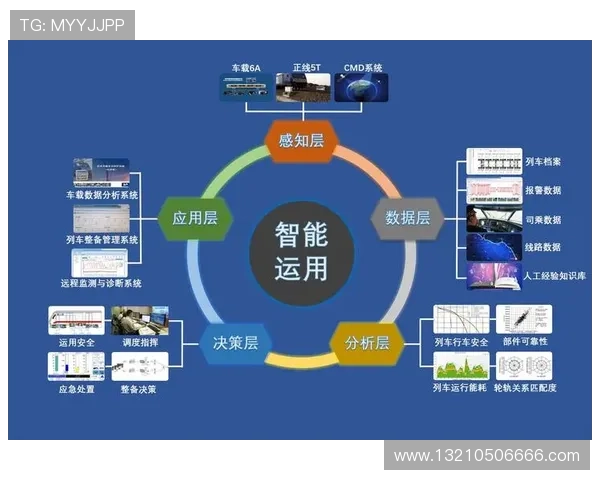
Task: Open the 列车整备管理系统 screenshot thumbnail
Action: [101, 219]
